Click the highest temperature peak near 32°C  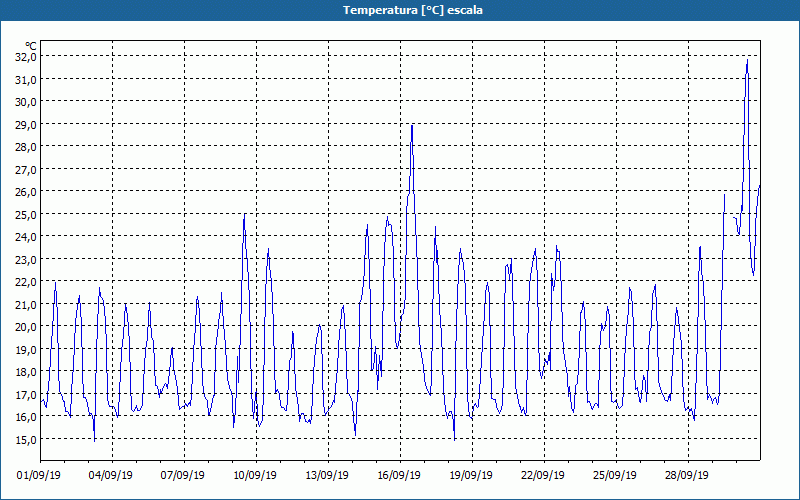point(747,60)
